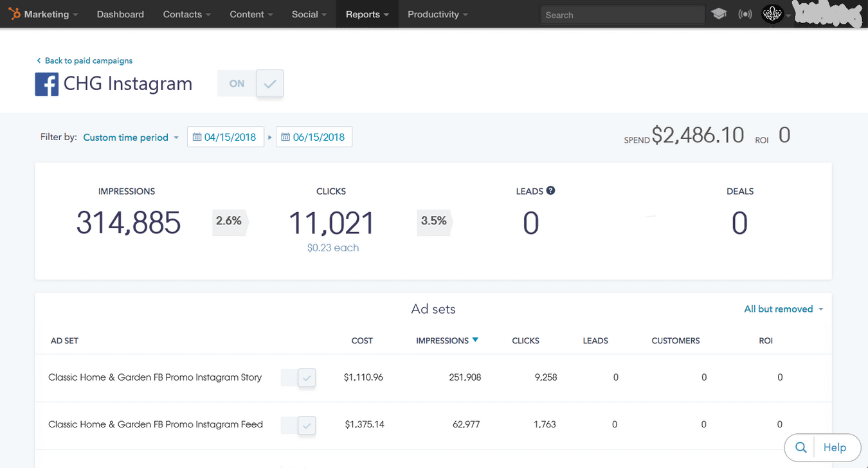Expand the Social menu
Viewport: 868px width, 468px height.
309,14
